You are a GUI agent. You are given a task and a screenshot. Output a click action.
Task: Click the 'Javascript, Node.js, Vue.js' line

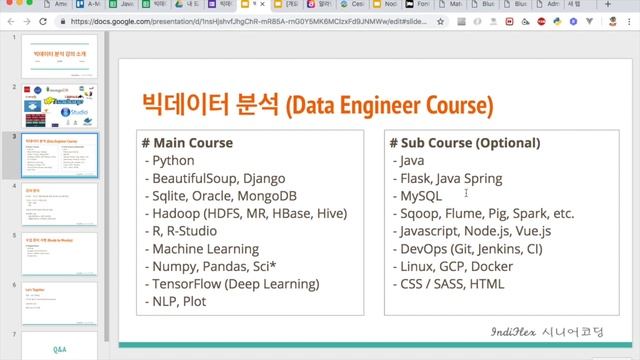tap(472, 231)
